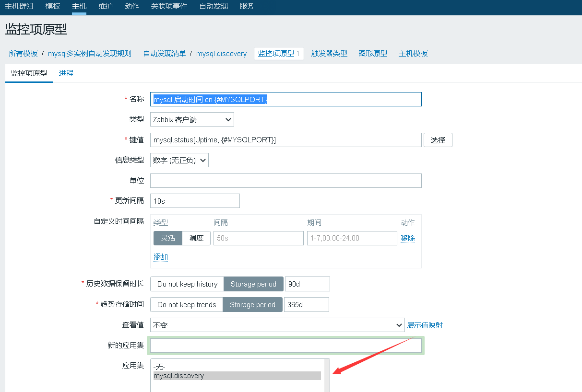
Task: Open mysql多实例自动发现规则 breadcrumb link
Action: click(90, 54)
